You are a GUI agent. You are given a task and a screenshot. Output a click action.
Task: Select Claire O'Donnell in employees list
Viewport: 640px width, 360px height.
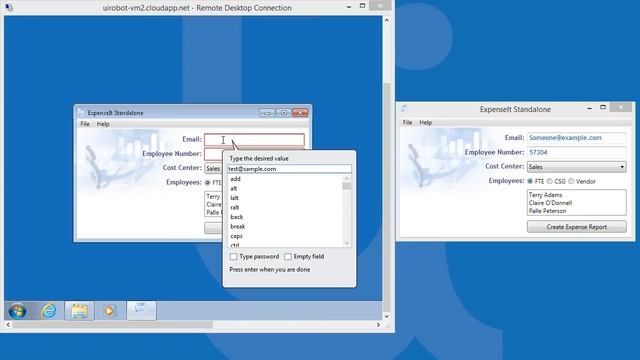(x=550, y=203)
